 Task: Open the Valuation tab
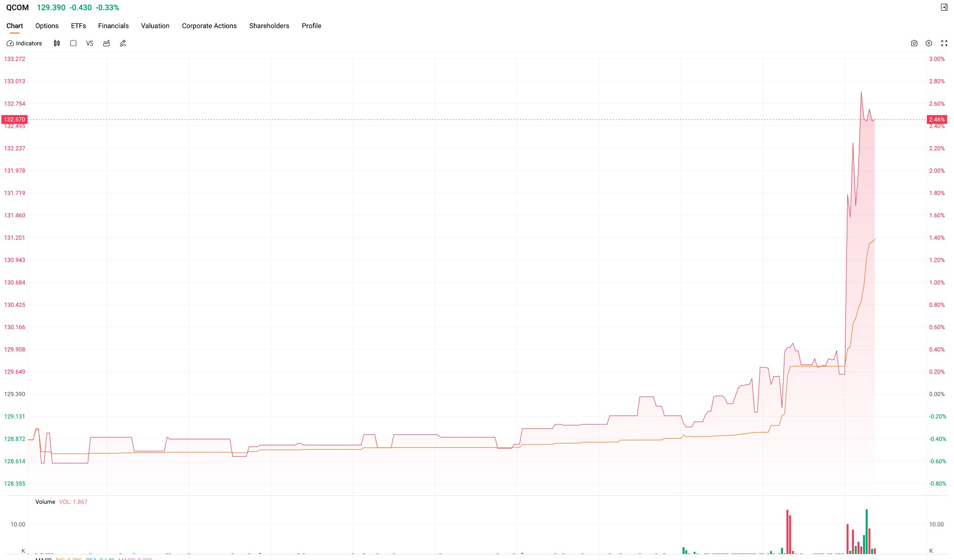pyautogui.click(x=155, y=26)
